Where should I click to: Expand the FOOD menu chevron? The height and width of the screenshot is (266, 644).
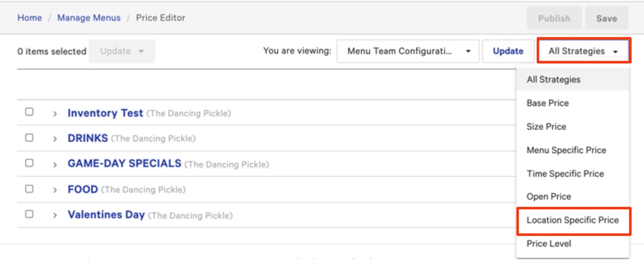pyautogui.click(x=55, y=190)
